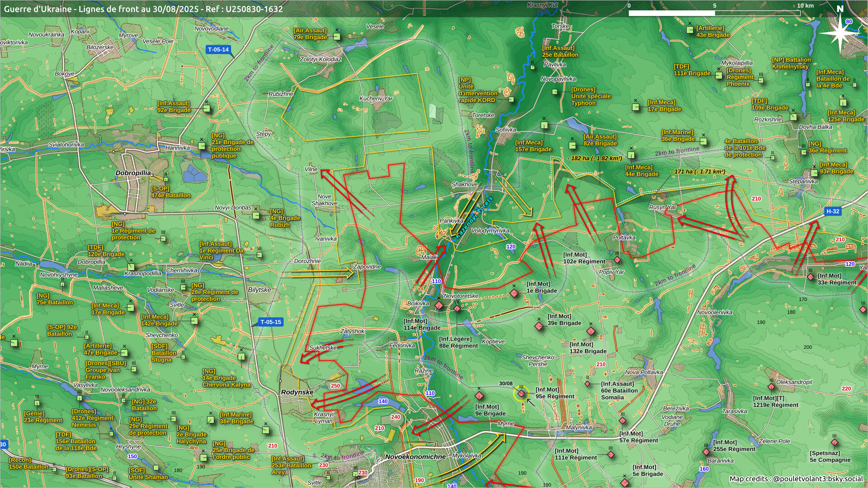Click the distance scale bar
The height and width of the screenshot is (488, 868).
[714, 13]
